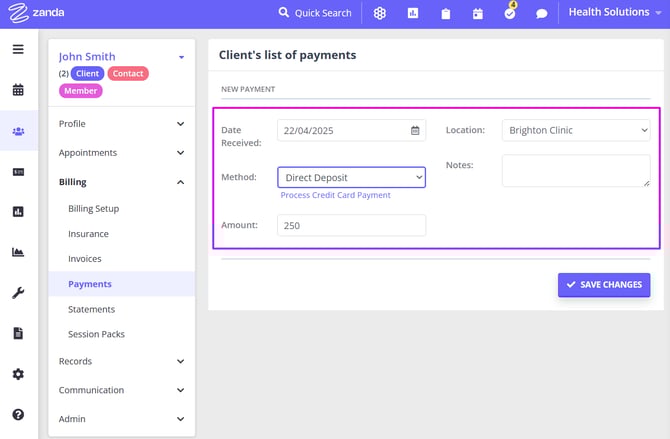
Task: Open the wrench tools icon in sidebar
Action: (18, 293)
